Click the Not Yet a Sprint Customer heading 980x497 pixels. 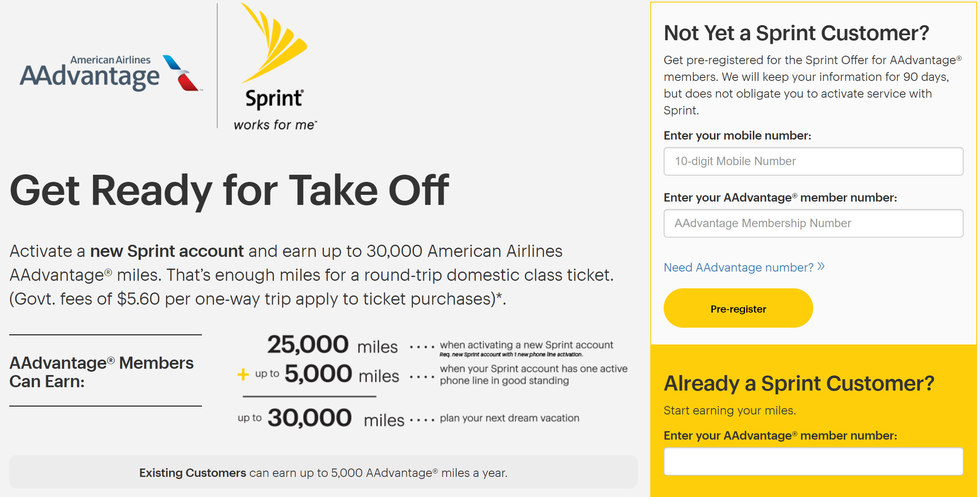[x=796, y=33]
